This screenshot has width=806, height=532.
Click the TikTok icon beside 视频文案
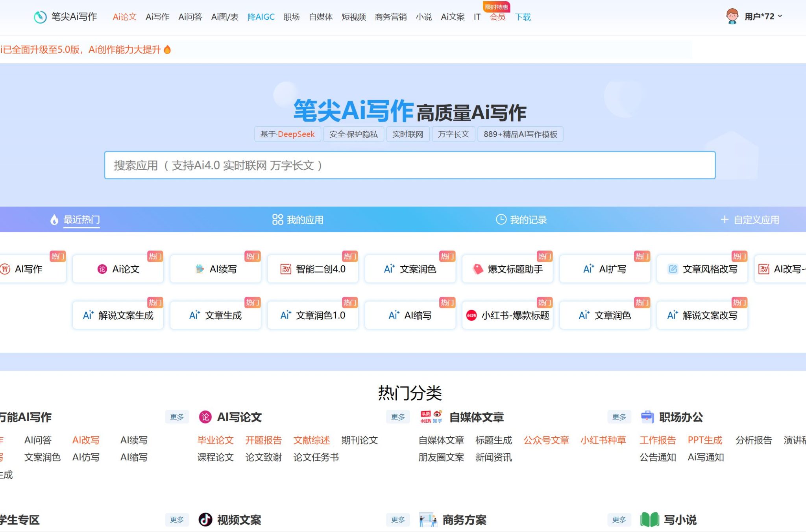tap(205, 520)
